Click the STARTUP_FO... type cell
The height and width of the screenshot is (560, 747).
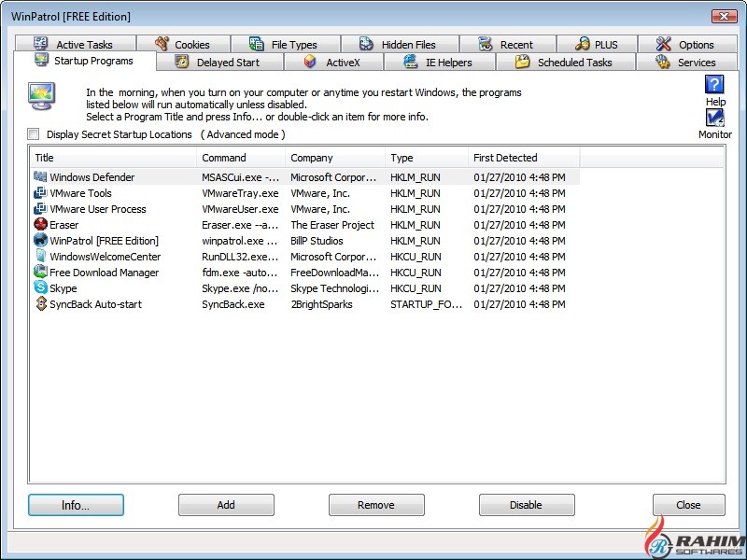[x=427, y=304]
